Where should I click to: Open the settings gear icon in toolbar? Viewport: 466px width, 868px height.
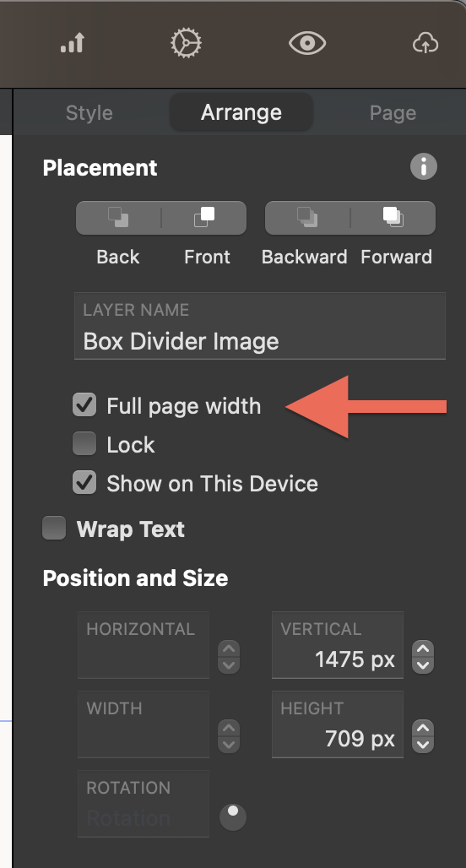tap(186, 42)
